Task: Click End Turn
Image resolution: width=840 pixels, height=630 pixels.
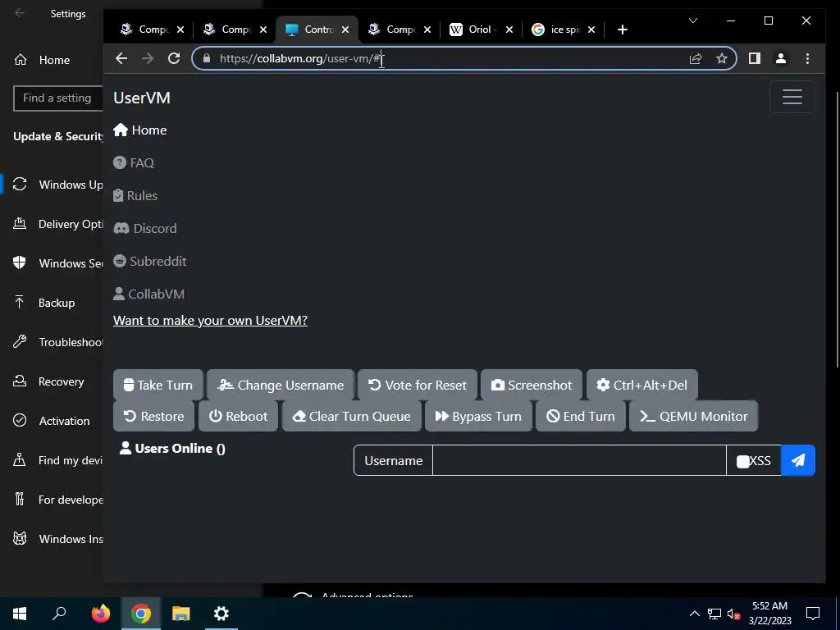Action: click(581, 416)
